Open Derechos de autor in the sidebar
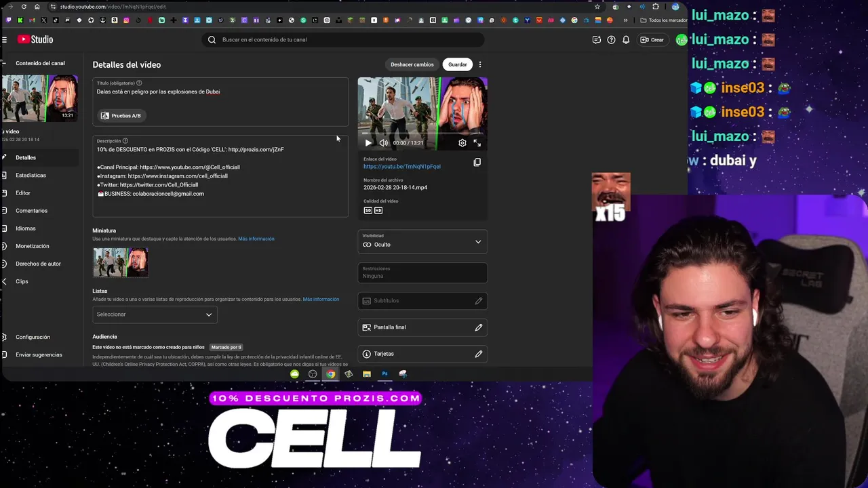Screen dimensions: 868x488 (x=38, y=264)
